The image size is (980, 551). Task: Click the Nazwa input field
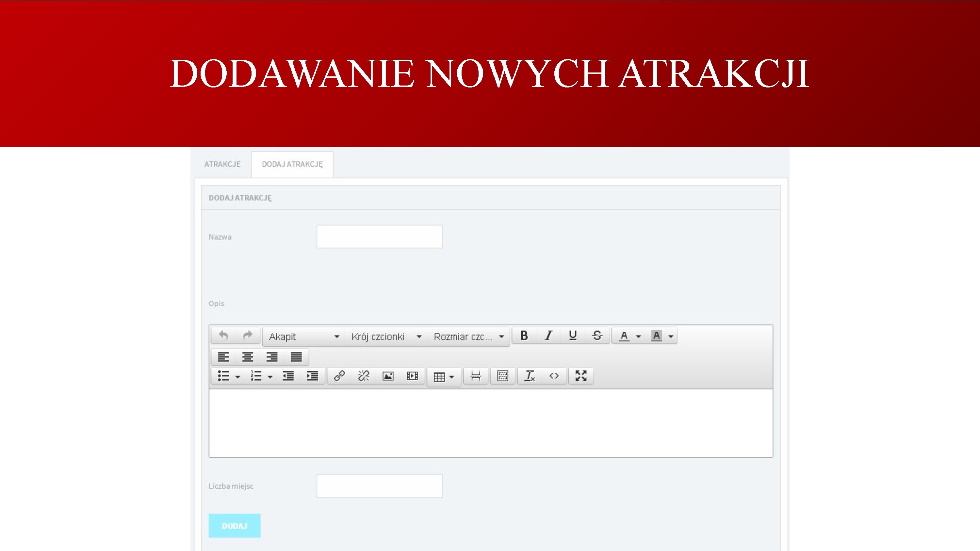point(379,237)
